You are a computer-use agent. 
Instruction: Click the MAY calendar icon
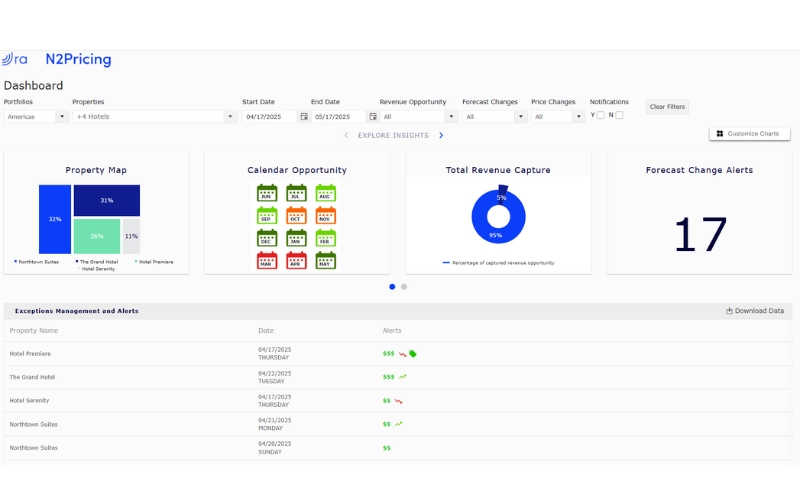click(326, 261)
